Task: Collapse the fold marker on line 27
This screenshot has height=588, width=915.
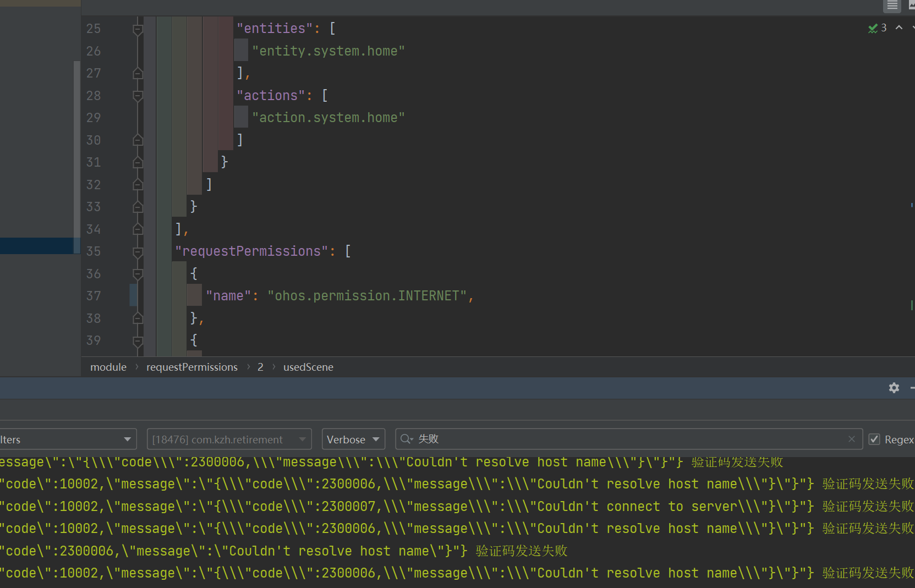Action: pyautogui.click(x=138, y=73)
